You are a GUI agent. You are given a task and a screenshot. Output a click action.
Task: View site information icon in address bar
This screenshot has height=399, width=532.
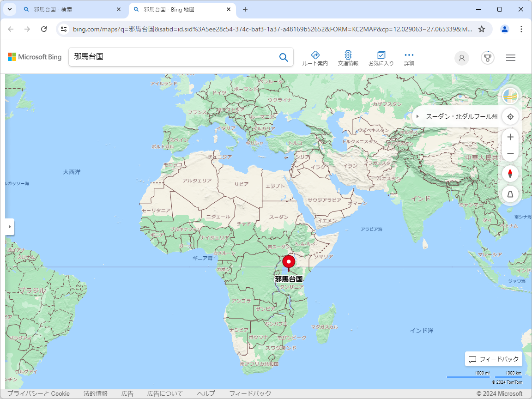pyautogui.click(x=64, y=29)
